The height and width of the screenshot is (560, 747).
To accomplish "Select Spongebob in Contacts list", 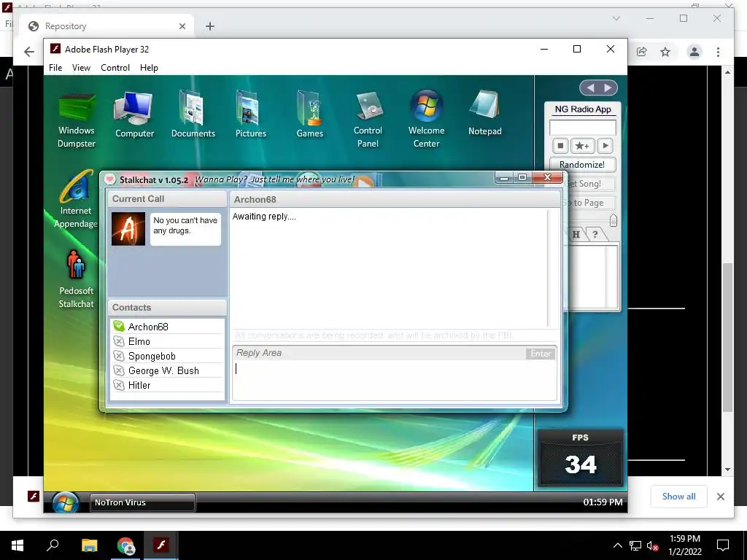I will 152,356.
